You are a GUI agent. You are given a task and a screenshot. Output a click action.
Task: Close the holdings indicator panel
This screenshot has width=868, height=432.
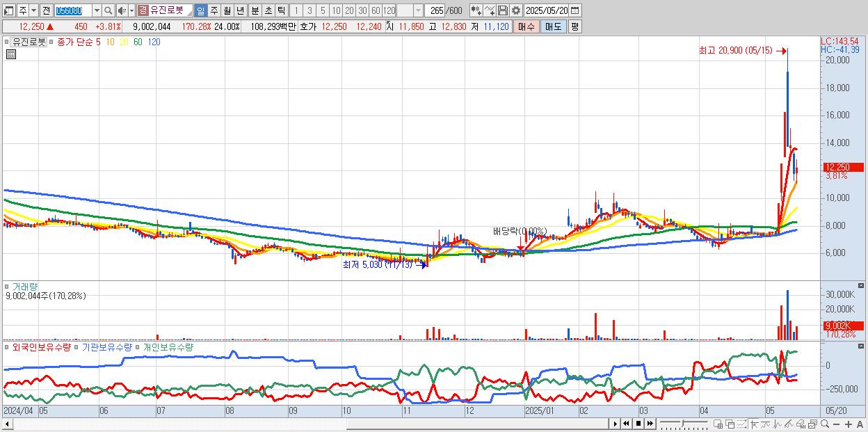click(x=860, y=346)
